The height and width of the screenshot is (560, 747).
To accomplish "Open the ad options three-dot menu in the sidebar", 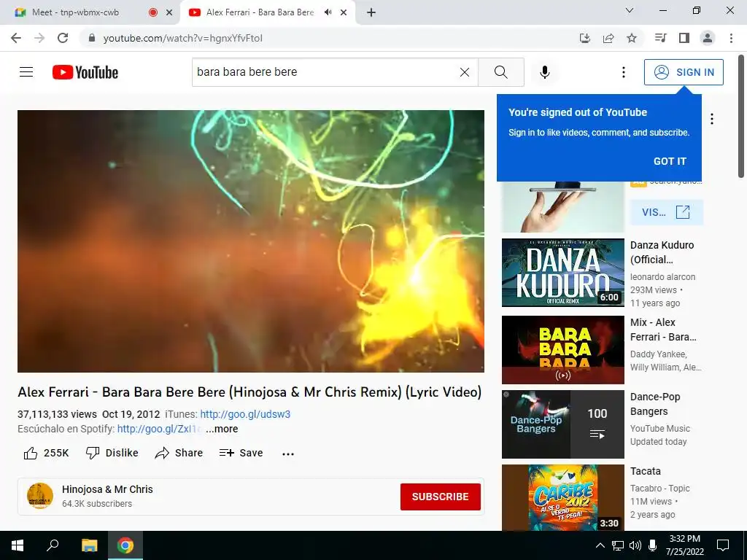I will [712, 119].
